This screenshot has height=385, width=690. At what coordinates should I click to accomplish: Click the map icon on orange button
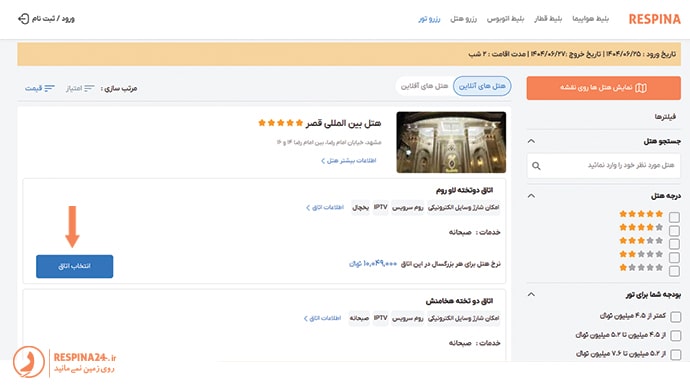pyautogui.click(x=641, y=88)
